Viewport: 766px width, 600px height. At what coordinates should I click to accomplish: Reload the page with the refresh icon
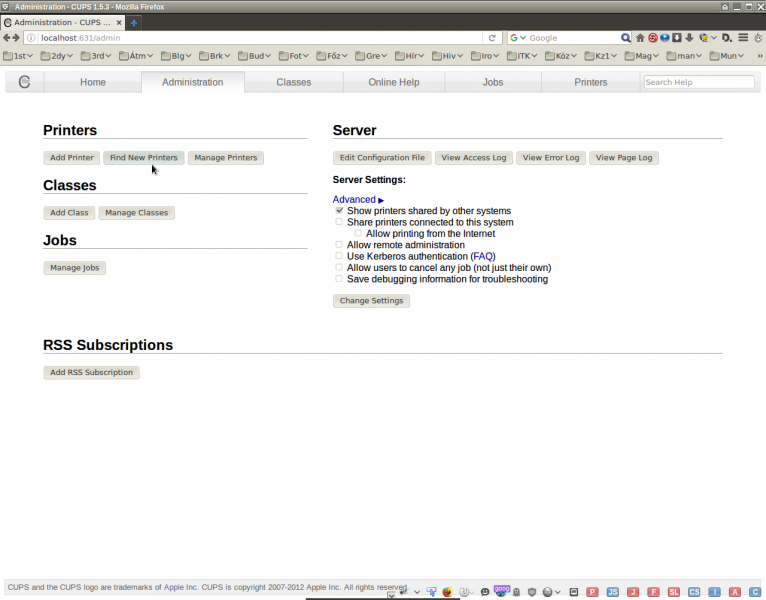(x=492, y=38)
